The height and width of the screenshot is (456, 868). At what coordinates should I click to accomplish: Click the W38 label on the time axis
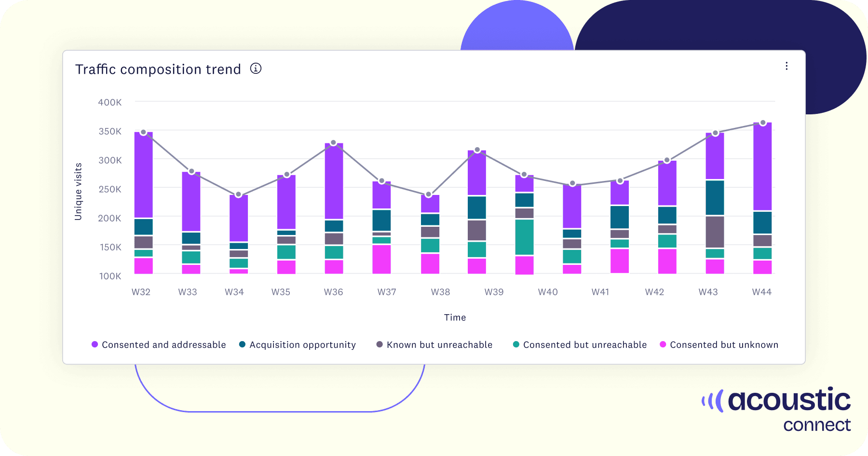click(440, 292)
